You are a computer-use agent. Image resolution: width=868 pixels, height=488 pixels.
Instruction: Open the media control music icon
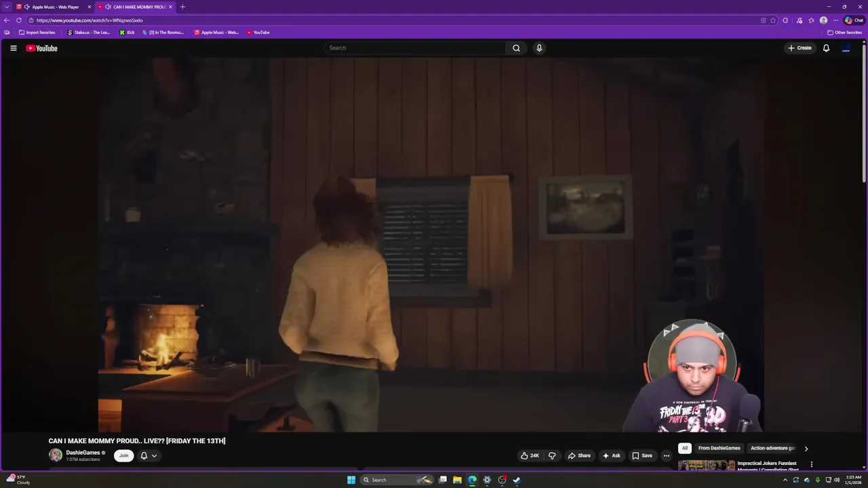tap(800, 20)
